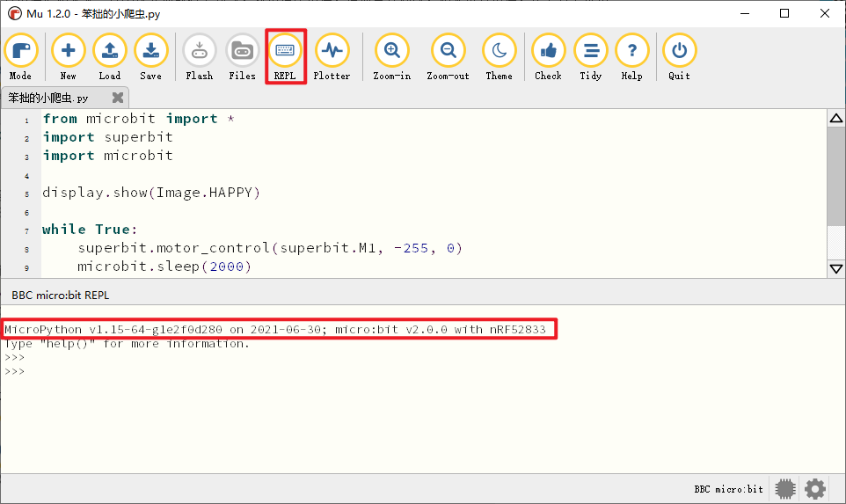Quit the Mu editor

pyautogui.click(x=679, y=57)
